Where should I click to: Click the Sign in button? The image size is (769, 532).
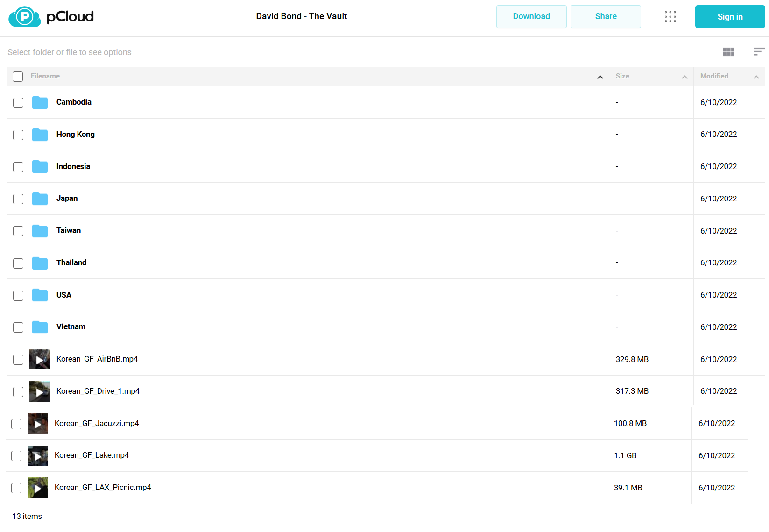(730, 17)
